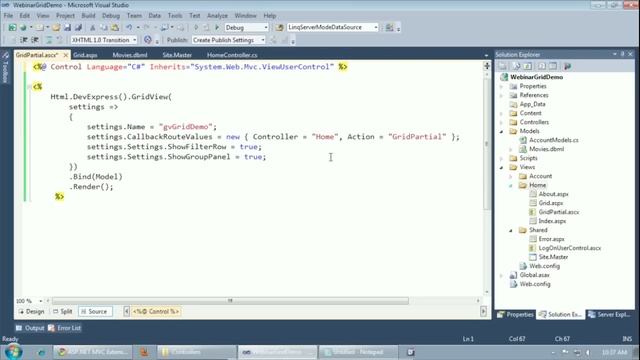The image size is (640, 360).
Task: Comment out selected lines icon
Action: [49, 40]
